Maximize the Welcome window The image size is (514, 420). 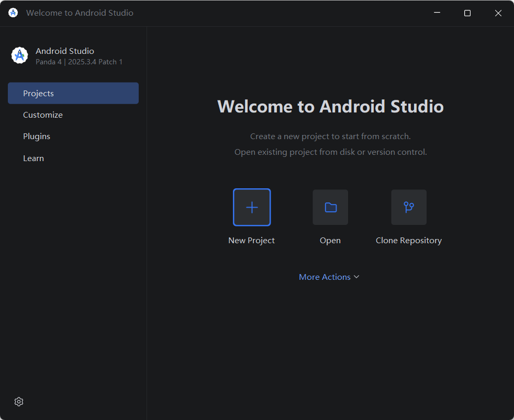click(x=467, y=13)
